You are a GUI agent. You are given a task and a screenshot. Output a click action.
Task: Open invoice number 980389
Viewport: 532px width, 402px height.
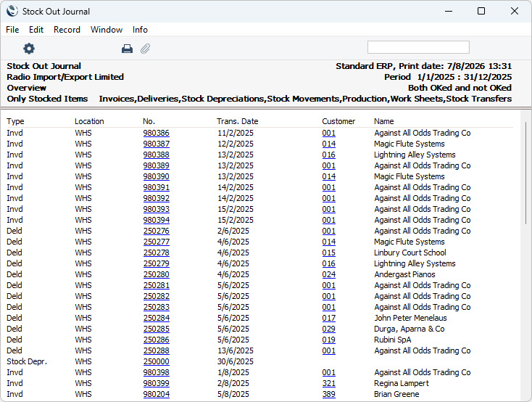pyautogui.click(x=156, y=165)
